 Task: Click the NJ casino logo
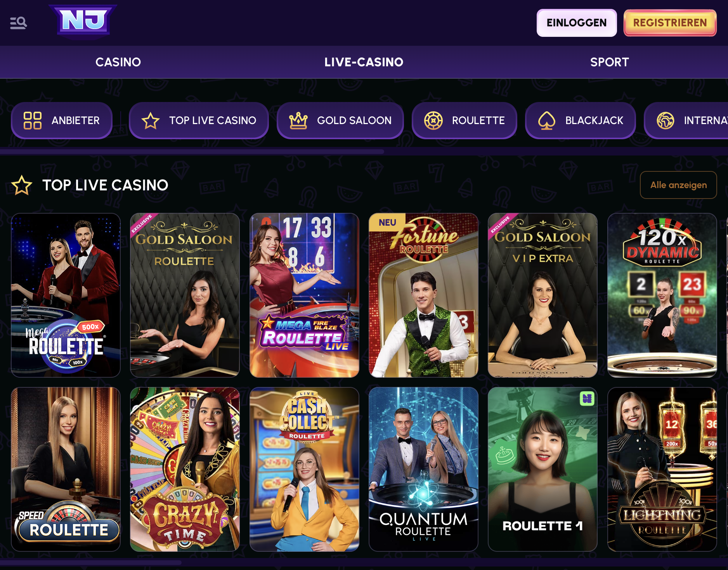(x=83, y=21)
